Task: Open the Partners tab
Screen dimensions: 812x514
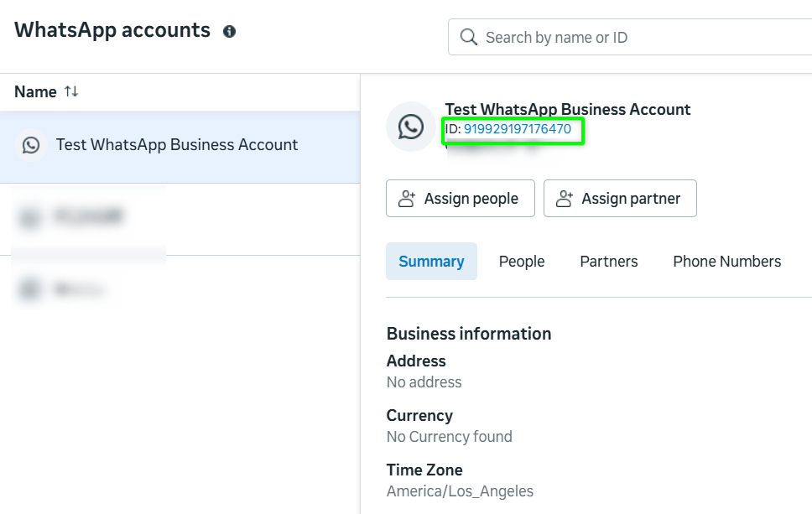Action: coord(609,262)
